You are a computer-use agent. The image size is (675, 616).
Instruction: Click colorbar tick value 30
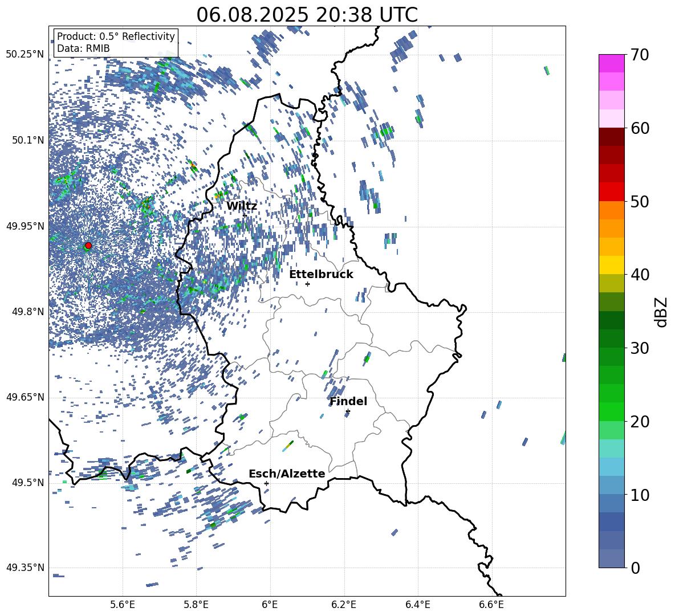(640, 348)
